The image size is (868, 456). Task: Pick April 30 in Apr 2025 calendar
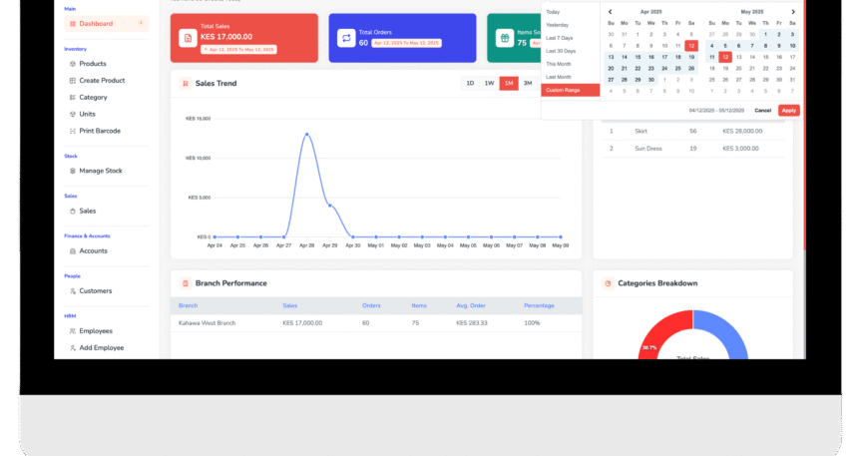(x=651, y=80)
